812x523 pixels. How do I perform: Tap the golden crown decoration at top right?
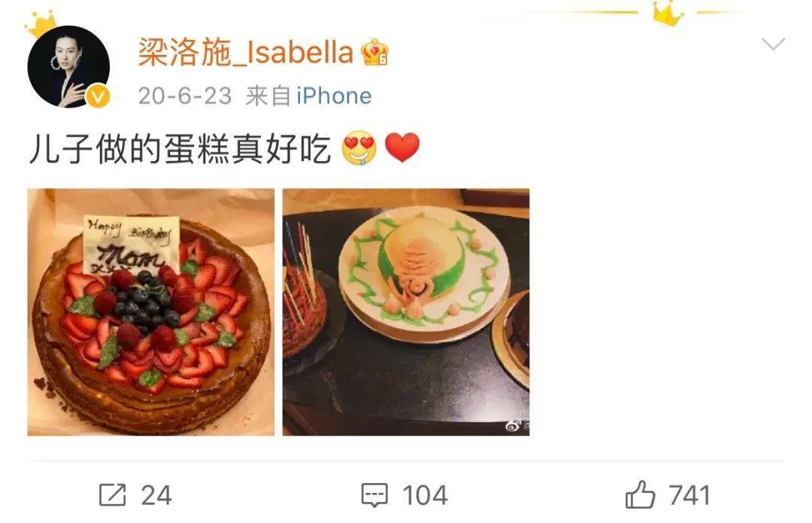[668, 14]
